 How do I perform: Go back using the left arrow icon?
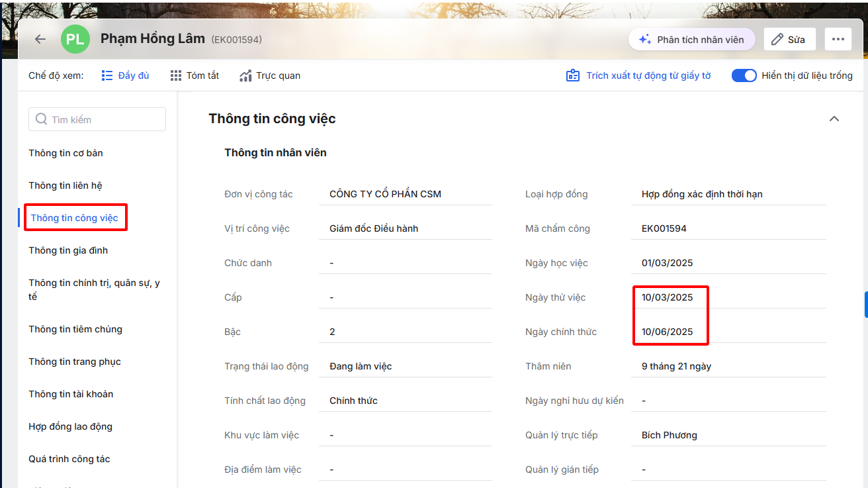40,40
